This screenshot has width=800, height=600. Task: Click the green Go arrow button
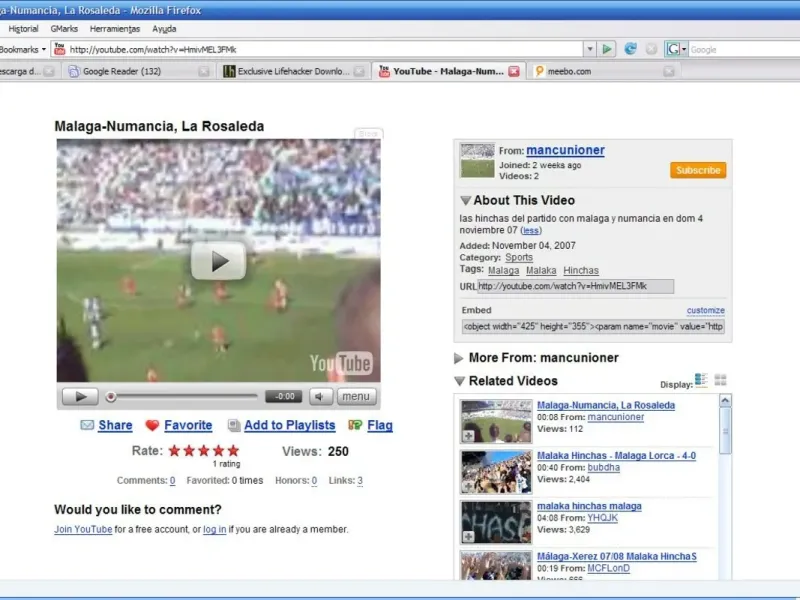607,49
